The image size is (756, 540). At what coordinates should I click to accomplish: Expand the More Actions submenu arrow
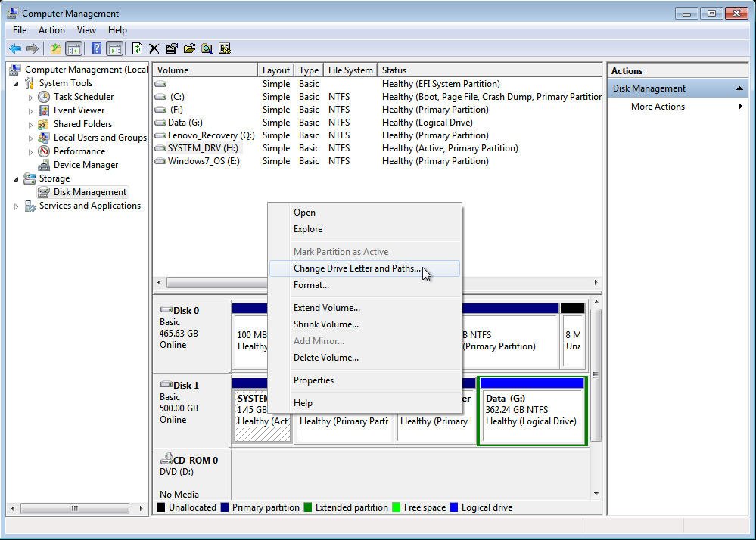(739, 107)
